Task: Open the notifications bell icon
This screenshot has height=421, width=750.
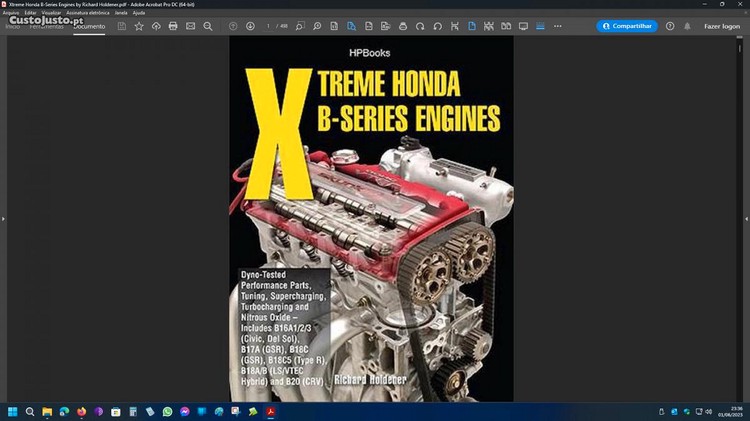Action: 687,26
